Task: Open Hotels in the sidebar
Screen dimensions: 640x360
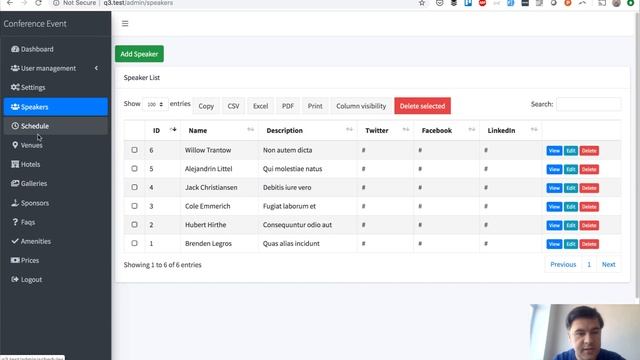Action: pyautogui.click(x=56, y=164)
